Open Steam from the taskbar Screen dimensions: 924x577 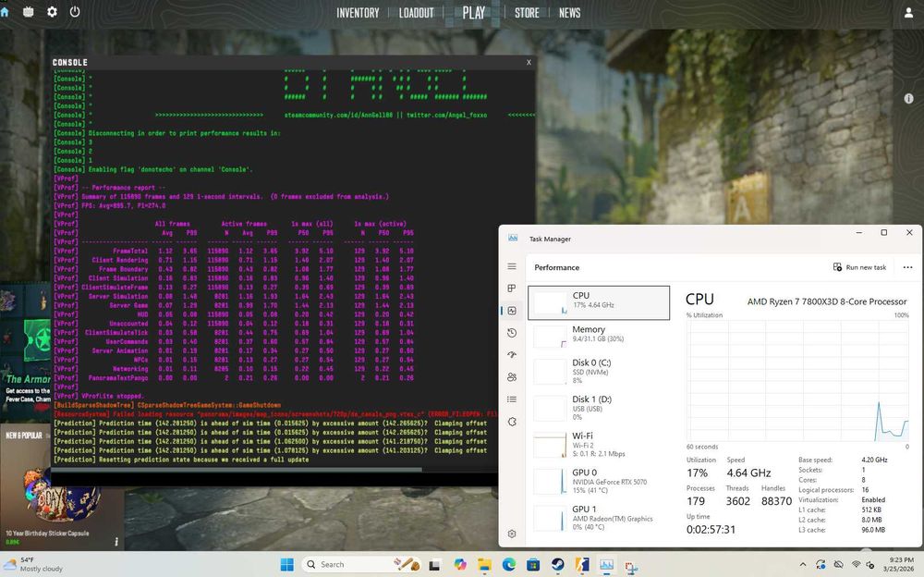[557, 565]
